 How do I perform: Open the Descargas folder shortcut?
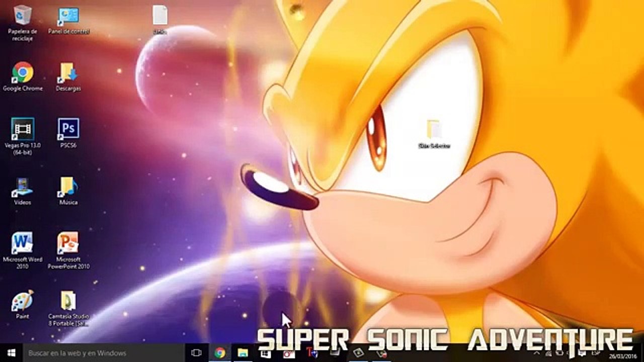pyautogui.click(x=68, y=76)
